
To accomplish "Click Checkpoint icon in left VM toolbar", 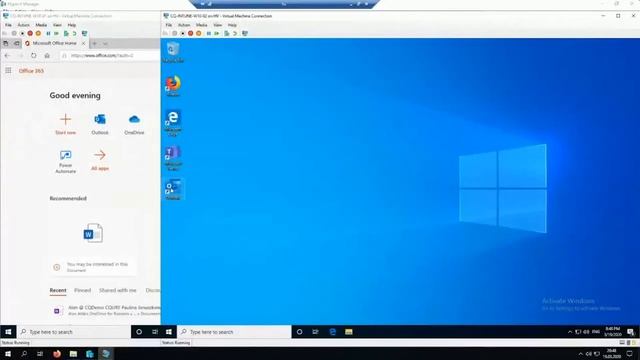I will pos(66,33).
